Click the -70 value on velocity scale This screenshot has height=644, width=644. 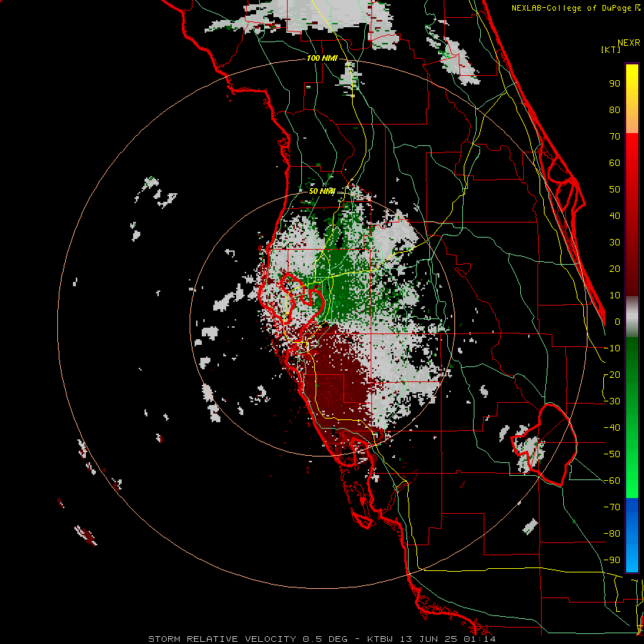(x=612, y=507)
